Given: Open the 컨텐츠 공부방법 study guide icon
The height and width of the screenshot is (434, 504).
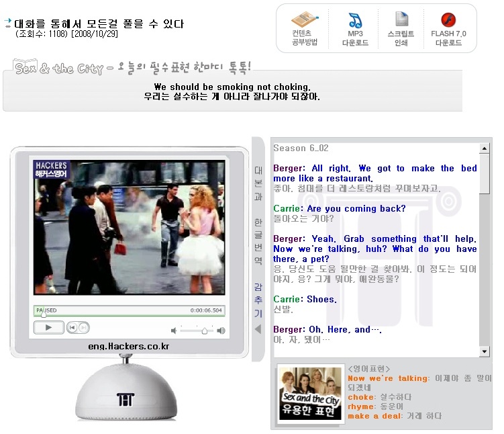Looking at the screenshot, I should click(x=305, y=29).
